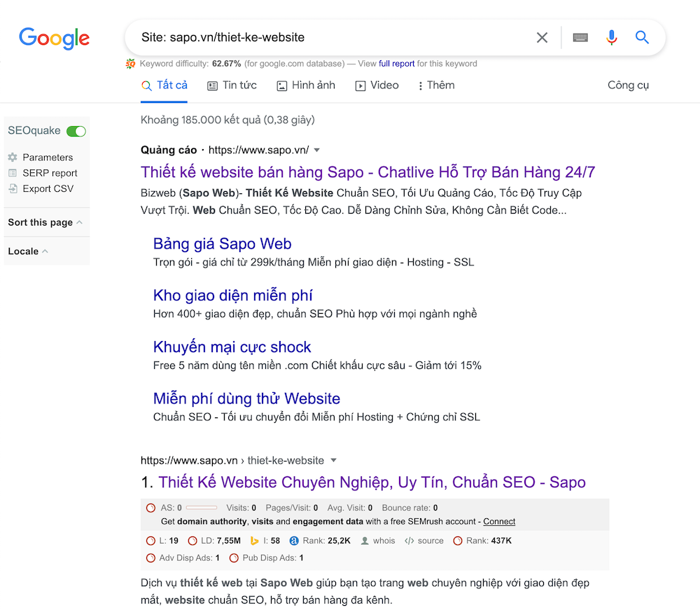Screen dimensions: 700x610
Task: Open the on-screen keyboard in the search bar
Action: (580, 38)
